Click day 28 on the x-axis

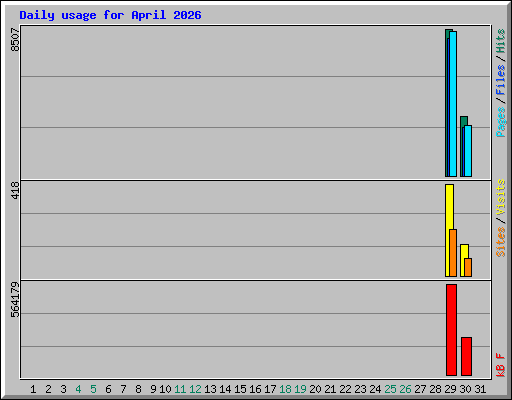[x=435, y=389]
